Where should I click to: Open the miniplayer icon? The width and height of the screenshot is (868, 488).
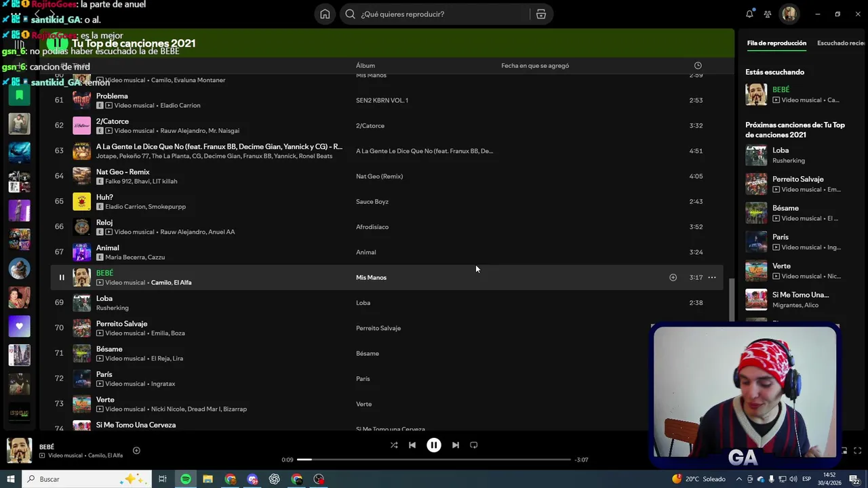pos(844,451)
